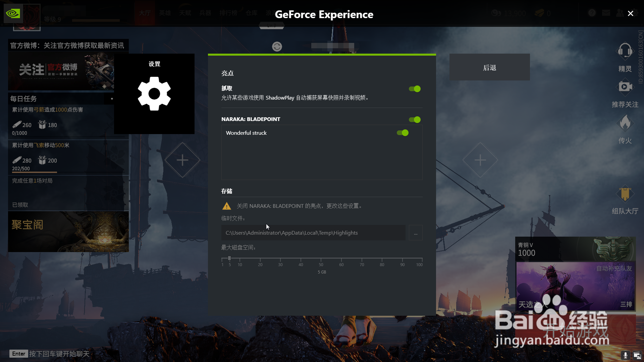Open the game friends icon
Image resolution: width=644 pixels, height=362 pixels.
tap(620, 13)
